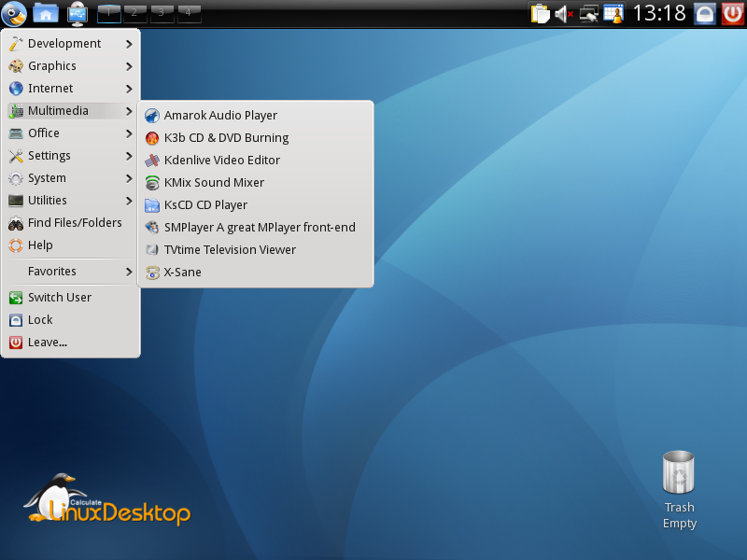Switch to virtual desktop 1
The width and height of the screenshot is (747, 560).
pos(108,13)
